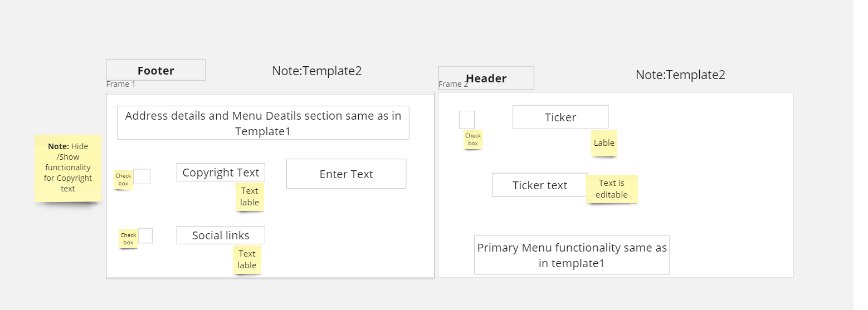Screen dimensions: 868x310
Task: Click the Ticker label box
Action: pyautogui.click(x=560, y=117)
